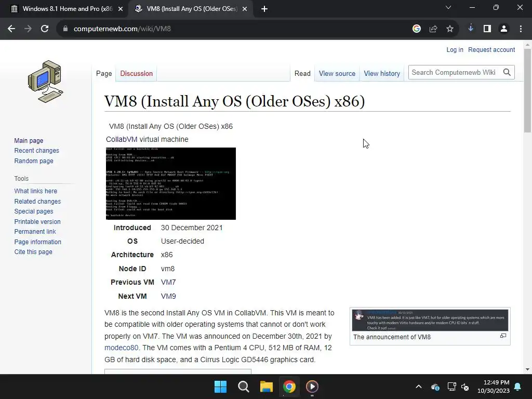This screenshot has width=532, height=399.
Task: Open File Explorer from the taskbar
Action: (267, 387)
